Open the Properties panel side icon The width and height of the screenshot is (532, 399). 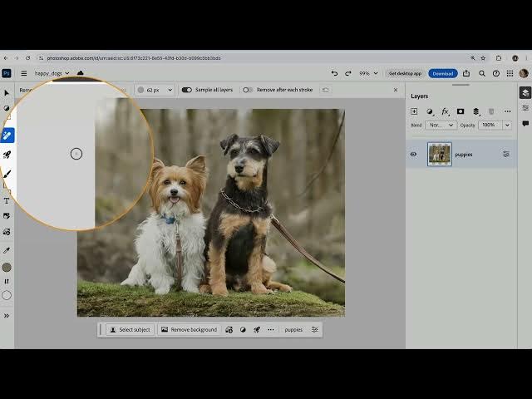tap(525, 108)
